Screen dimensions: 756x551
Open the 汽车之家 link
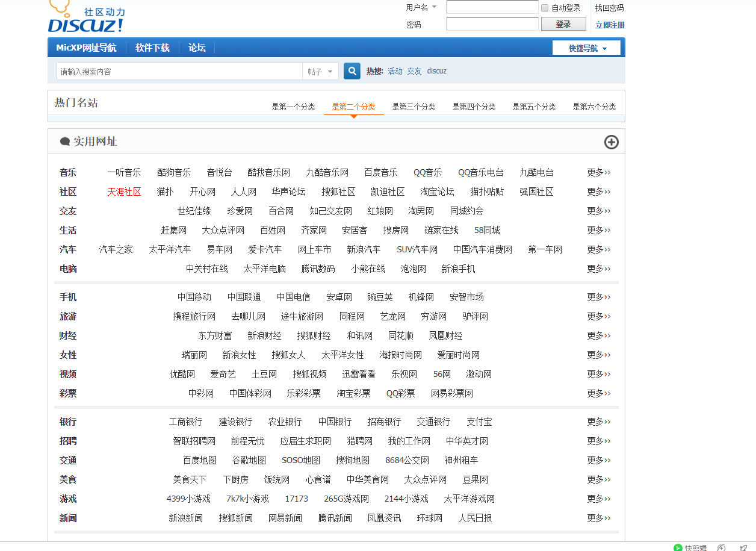point(116,249)
